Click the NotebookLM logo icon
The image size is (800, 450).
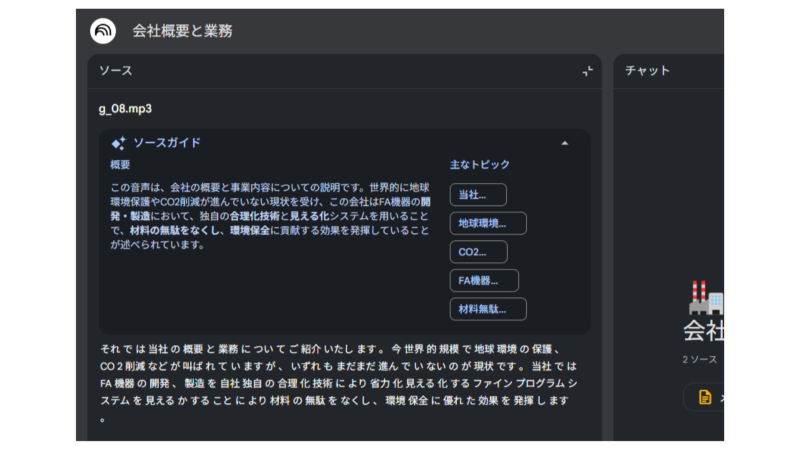tap(103, 31)
